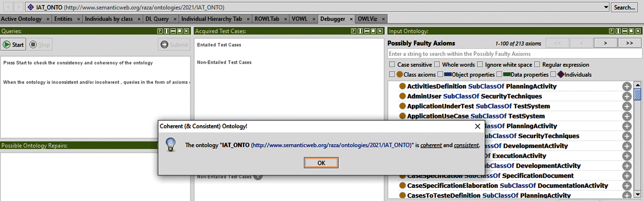Click the Search... button at top right

tap(624, 7)
